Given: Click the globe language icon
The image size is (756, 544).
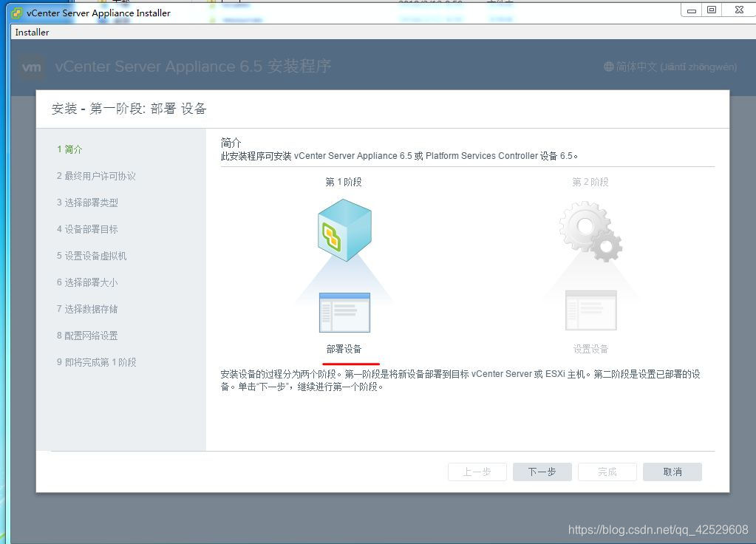Looking at the screenshot, I should pyautogui.click(x=608, y=67).
